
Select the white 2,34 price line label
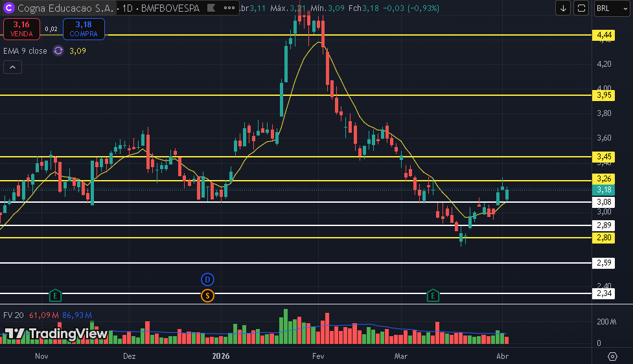[604, 293]
